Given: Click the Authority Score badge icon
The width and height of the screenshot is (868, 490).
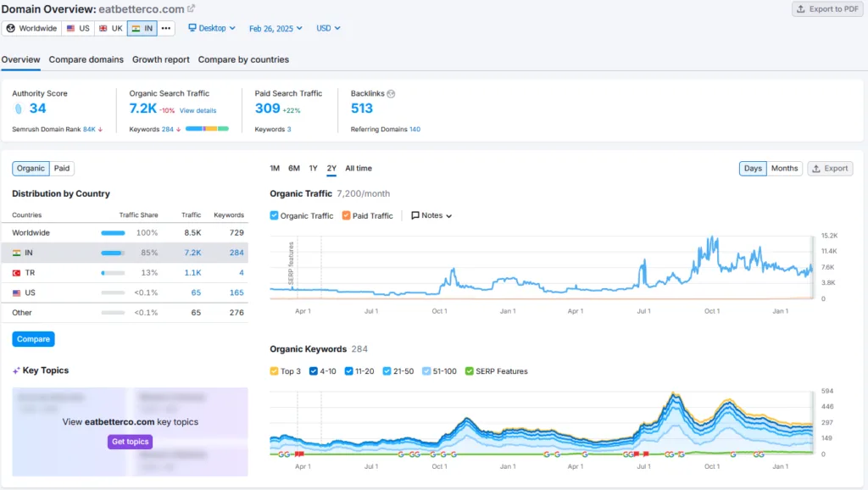Looking at the screenshot, I should (x=19, y=109).
